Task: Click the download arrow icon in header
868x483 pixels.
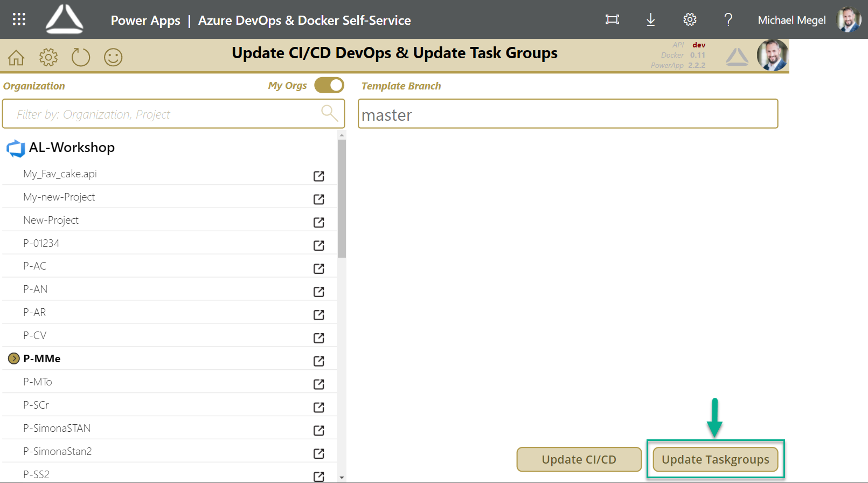Action: click(651, 20)
